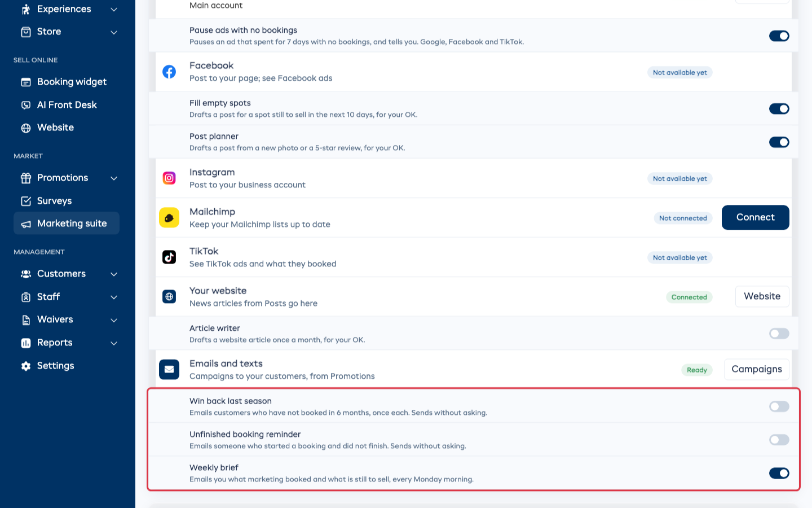Click the Marketing suite megaphone icon

point(26,224)
